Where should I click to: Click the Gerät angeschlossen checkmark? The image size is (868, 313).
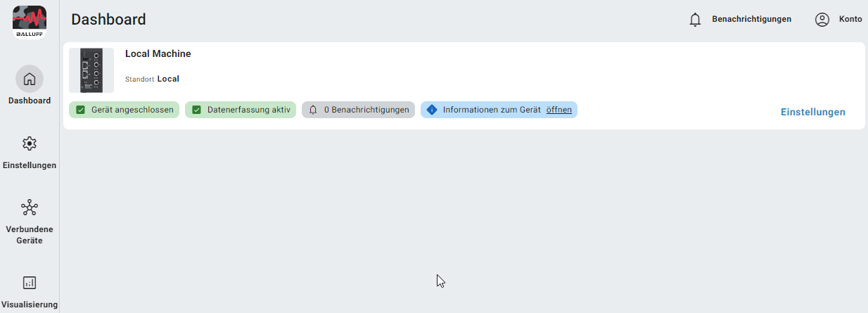80,110
